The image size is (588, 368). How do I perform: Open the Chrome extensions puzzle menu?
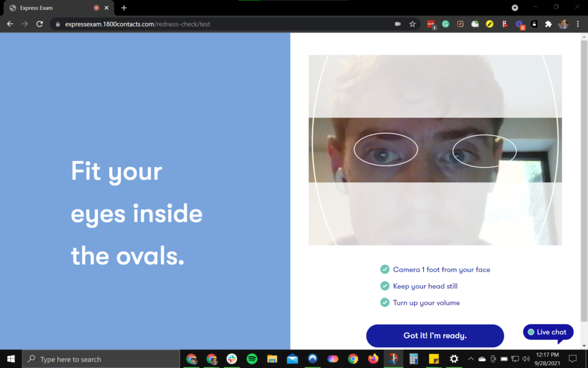pos(548,24)
